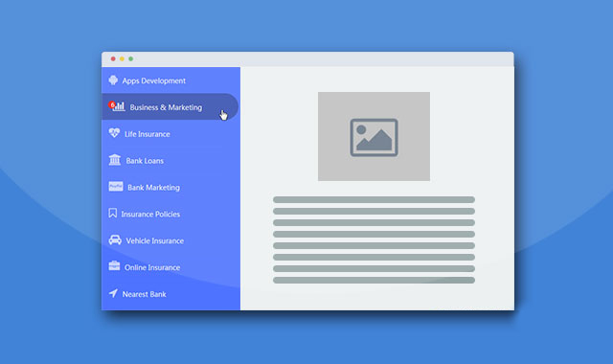This screenshot has height=364, width=613.
Task: Go to Bank Loans
Action: [145, 161]
